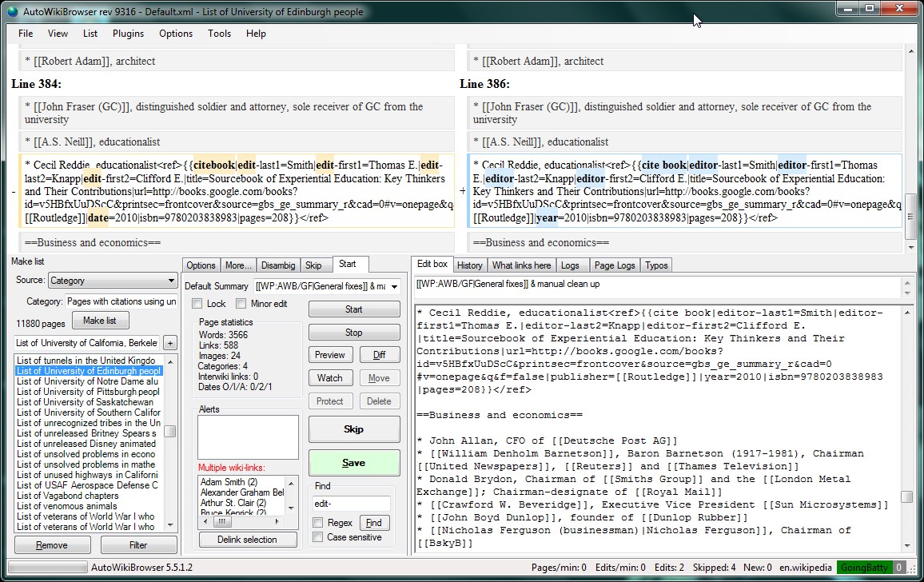Click the minus marker beside the removed diff line
The width and height of the screenshot is (924, 582).
[x=14, y=192]
